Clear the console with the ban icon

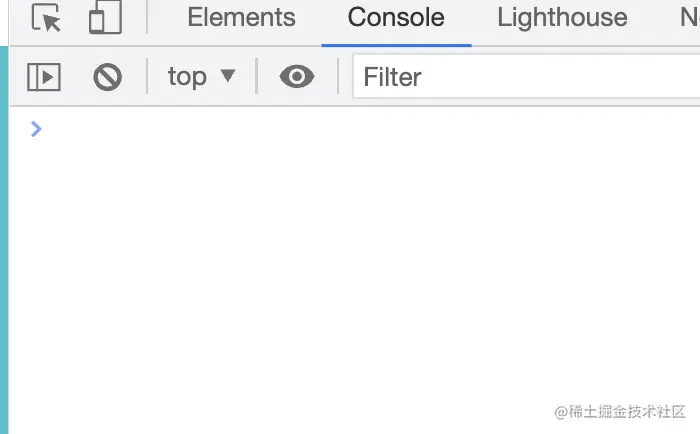coord(108,77)
